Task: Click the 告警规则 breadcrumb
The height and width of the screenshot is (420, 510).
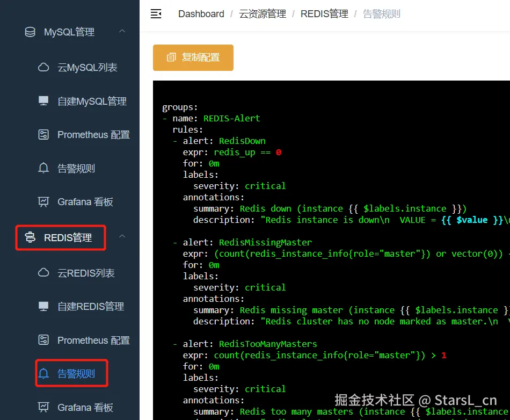Action: click(x=382, y=14)
